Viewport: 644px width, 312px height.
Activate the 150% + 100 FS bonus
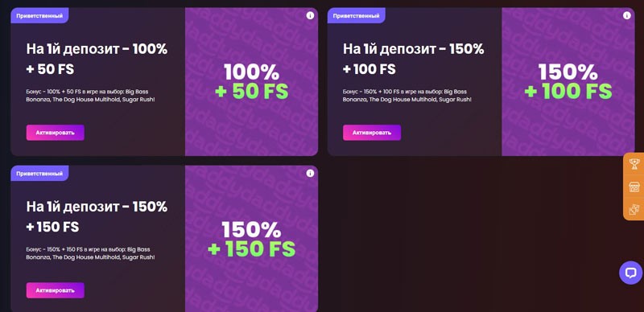[372, 133]
